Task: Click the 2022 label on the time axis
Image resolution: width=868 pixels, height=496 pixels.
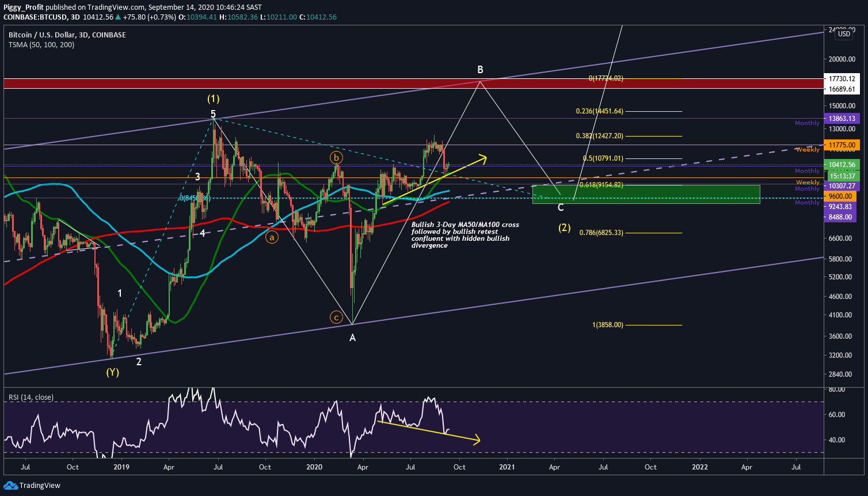Action: point(700,467)
